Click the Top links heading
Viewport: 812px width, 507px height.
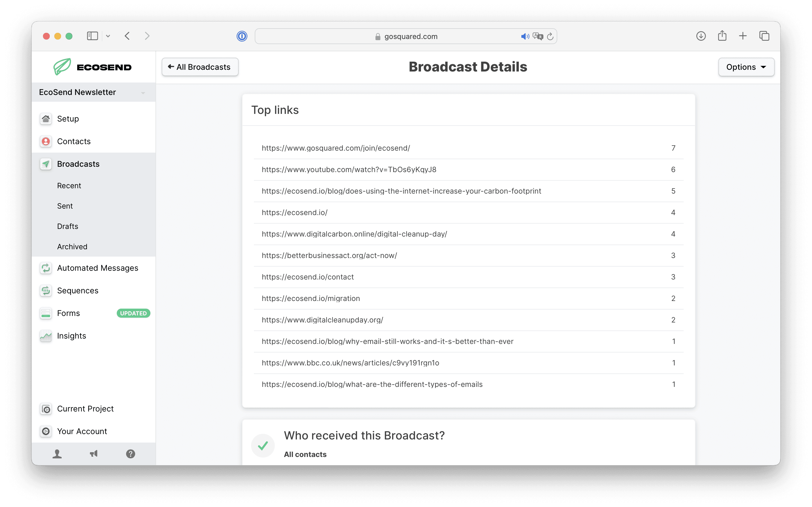pyautogui.click(x=275, y=110)
